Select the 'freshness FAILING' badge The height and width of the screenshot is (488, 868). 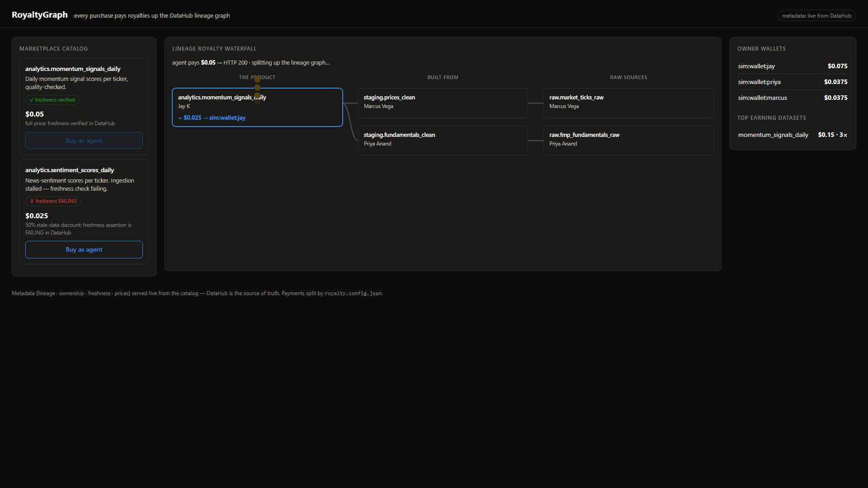pyautogui.click(x=53, y=201)
